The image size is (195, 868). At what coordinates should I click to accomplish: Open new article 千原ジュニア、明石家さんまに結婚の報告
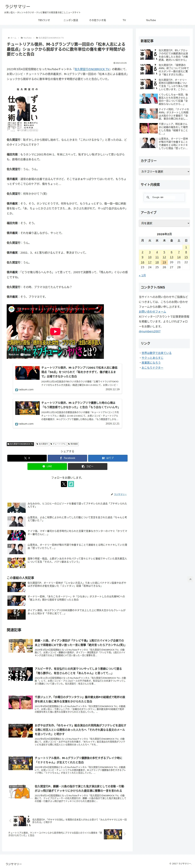click(164, 128)
